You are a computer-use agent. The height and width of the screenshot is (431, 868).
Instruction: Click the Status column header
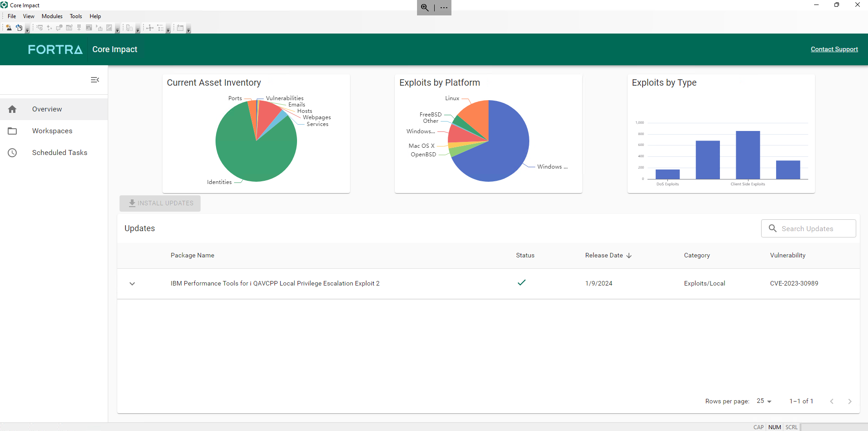point(525,256)
